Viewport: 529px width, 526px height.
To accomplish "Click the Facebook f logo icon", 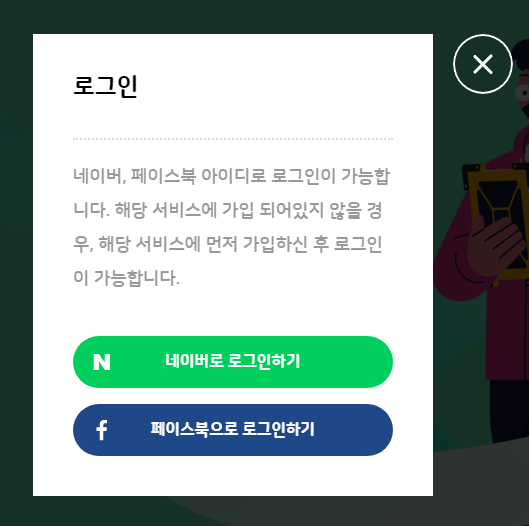I will click(102, 430).
